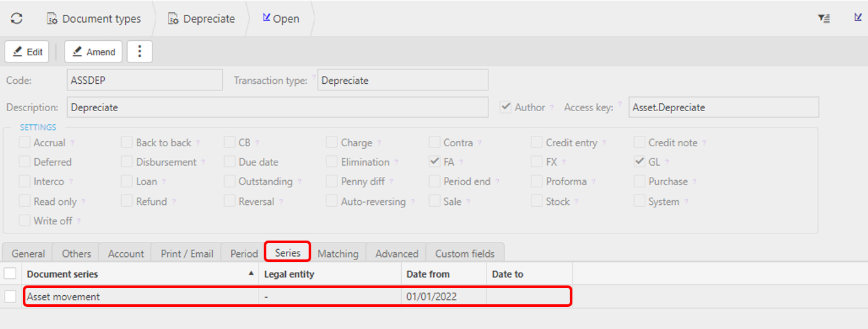868x329 pixels.
Task: Uncheck the GL checkbox
Action: [x=639, y=162]
